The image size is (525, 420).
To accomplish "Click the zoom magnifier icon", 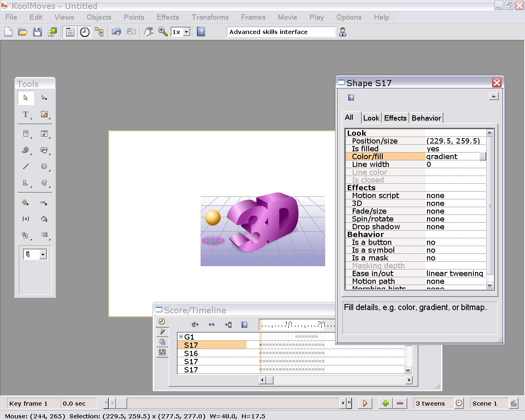I will tap(163, 32).
